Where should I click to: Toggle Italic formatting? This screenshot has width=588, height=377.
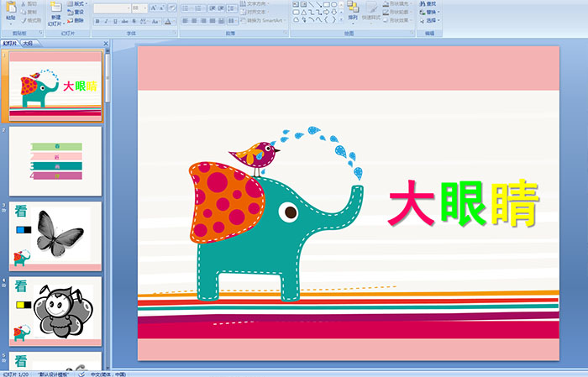click(x=107, y=21)
